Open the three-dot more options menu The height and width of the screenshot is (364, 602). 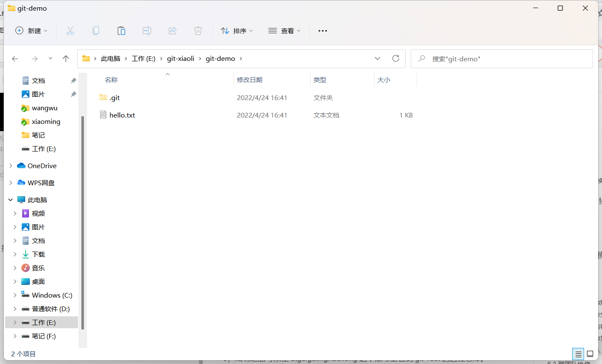323,31
